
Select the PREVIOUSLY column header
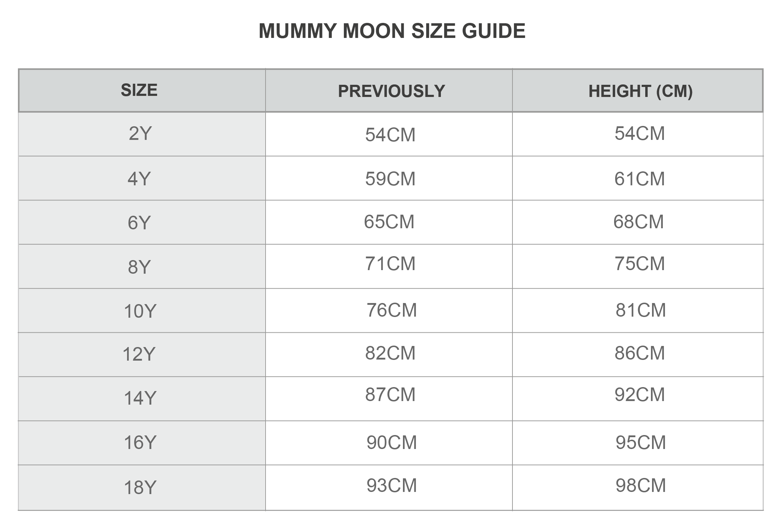pyautogui.click(x=391, y=91)
